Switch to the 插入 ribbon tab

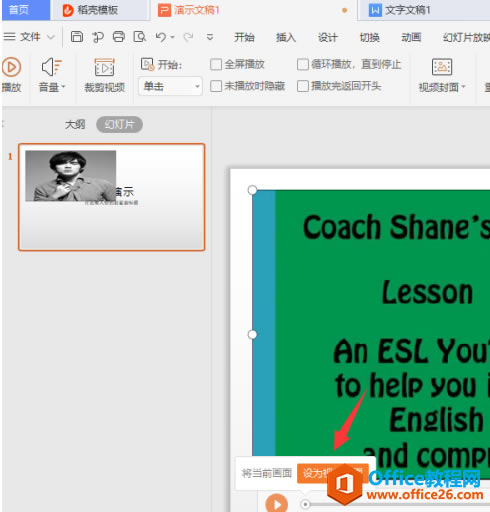click(286, 37)
